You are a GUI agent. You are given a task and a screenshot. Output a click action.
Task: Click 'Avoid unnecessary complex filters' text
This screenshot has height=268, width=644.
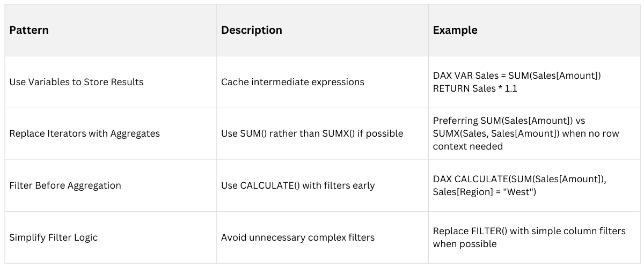tap(298, 237)
